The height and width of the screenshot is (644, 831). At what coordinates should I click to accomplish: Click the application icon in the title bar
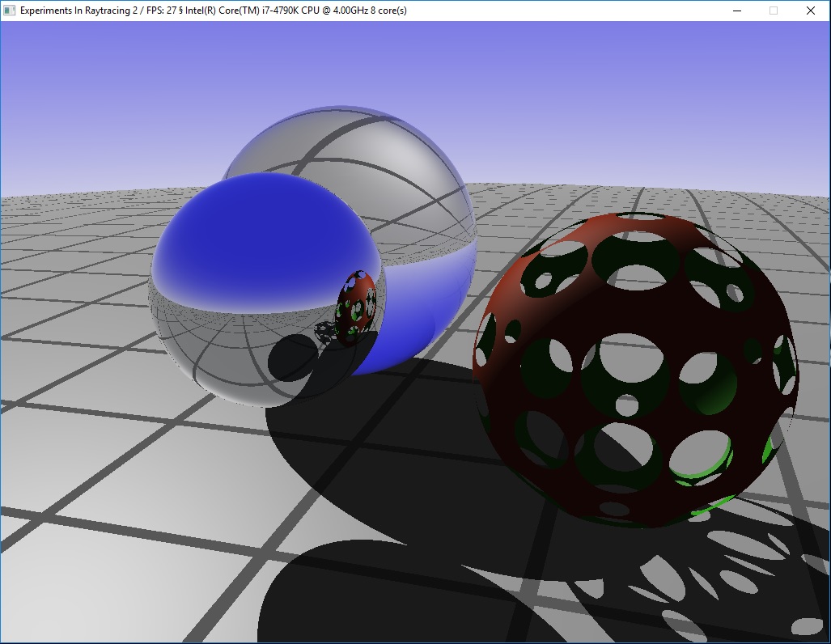(x=10, y=11)
